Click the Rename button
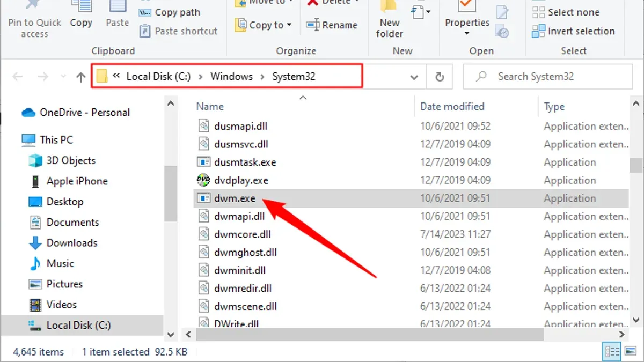The width and height of the screenshot is (644, 362). coord(331,25)
